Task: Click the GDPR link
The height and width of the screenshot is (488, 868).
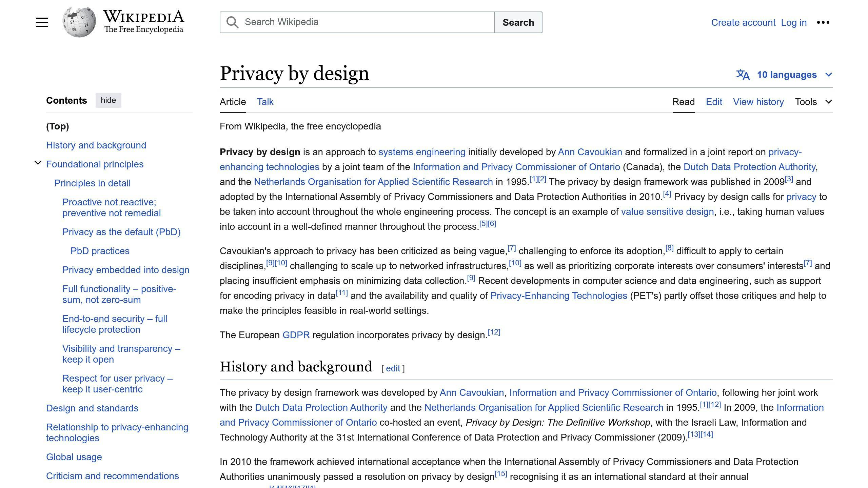Action: point(296,335)
